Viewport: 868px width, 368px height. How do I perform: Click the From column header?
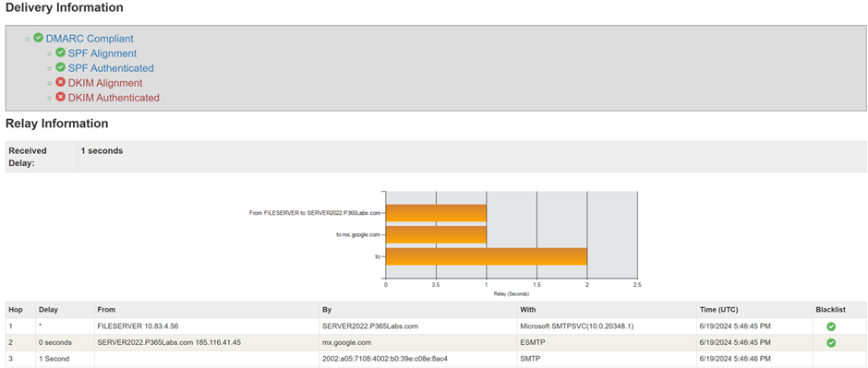[x=206, y=310]
